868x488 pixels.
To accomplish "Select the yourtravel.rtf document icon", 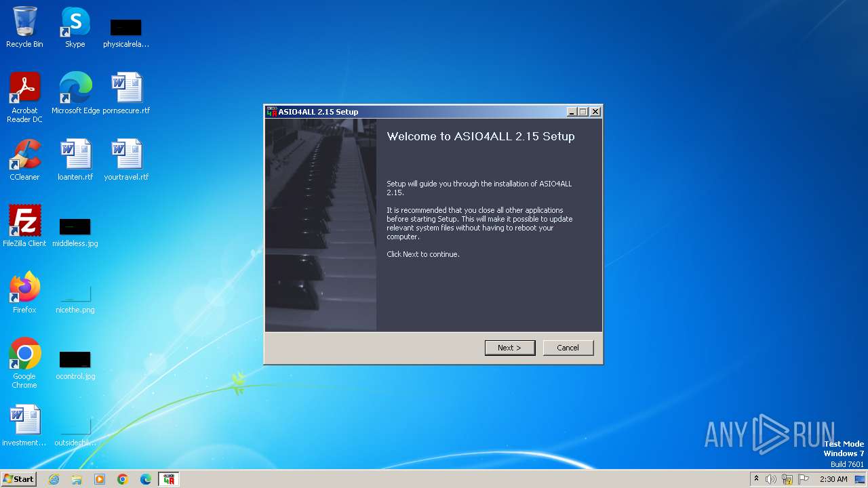I will point(126,160).
